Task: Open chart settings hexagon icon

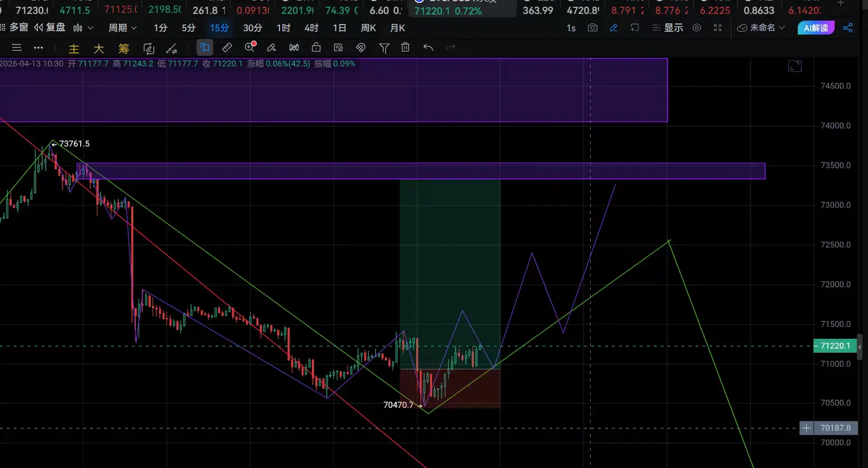Action: click(x=697, y=28)
